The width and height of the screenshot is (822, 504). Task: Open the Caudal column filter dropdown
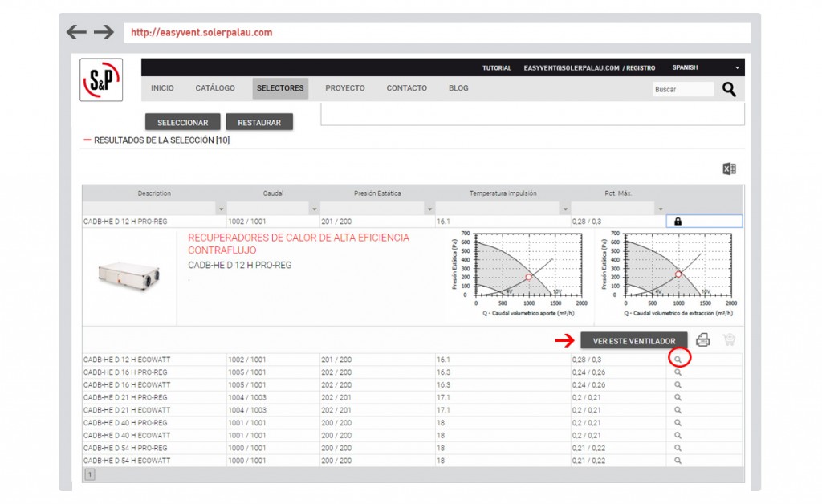click(x=314, y=209)
